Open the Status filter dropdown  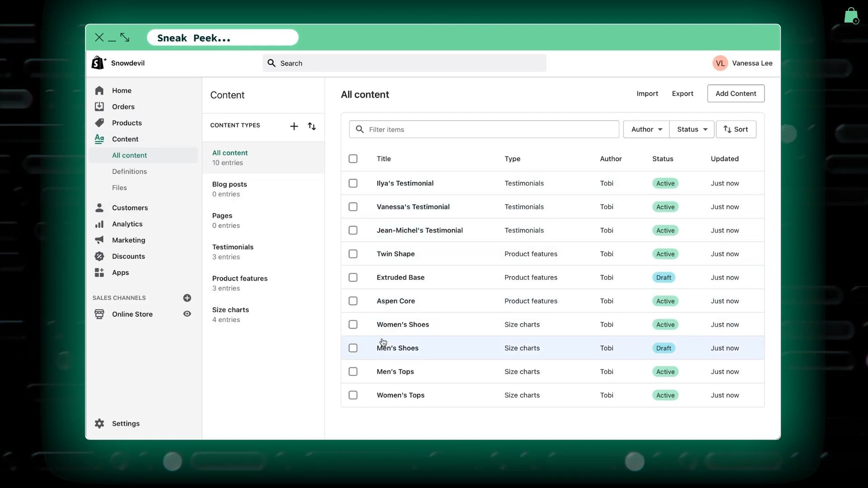coord(692,129)
